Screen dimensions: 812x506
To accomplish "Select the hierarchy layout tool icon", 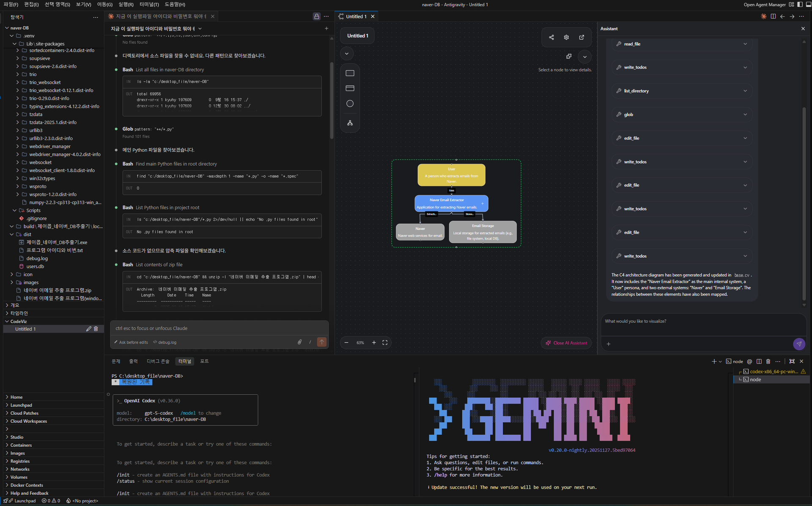I will click(x=350, y=123).
